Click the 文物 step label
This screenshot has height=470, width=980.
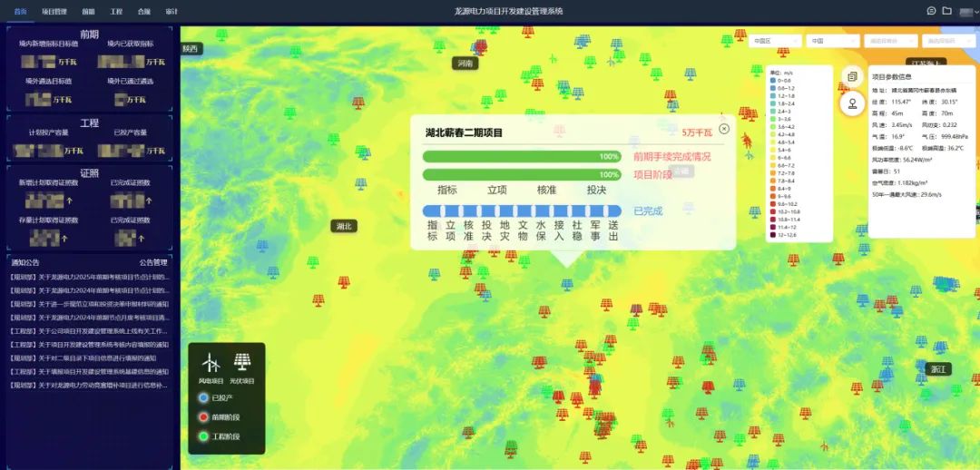point(524,230)
